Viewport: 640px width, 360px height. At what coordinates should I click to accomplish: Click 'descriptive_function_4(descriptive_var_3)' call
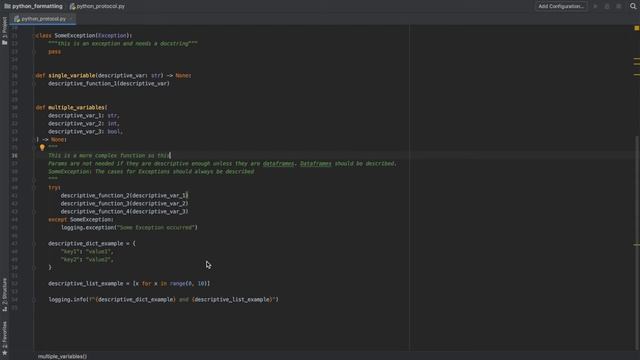coord(124,211)
